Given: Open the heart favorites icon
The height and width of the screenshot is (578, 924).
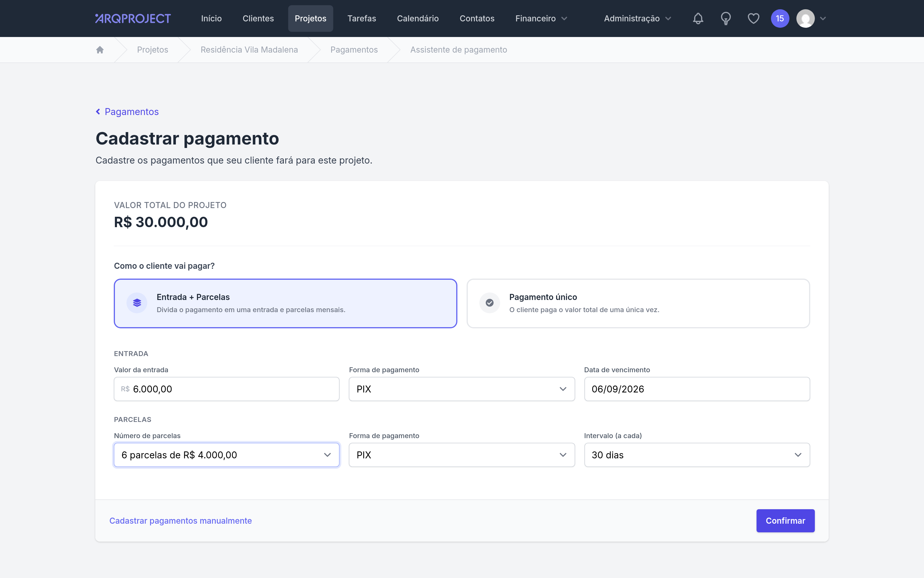Looking at the screenshot, I should coord(753,18).
